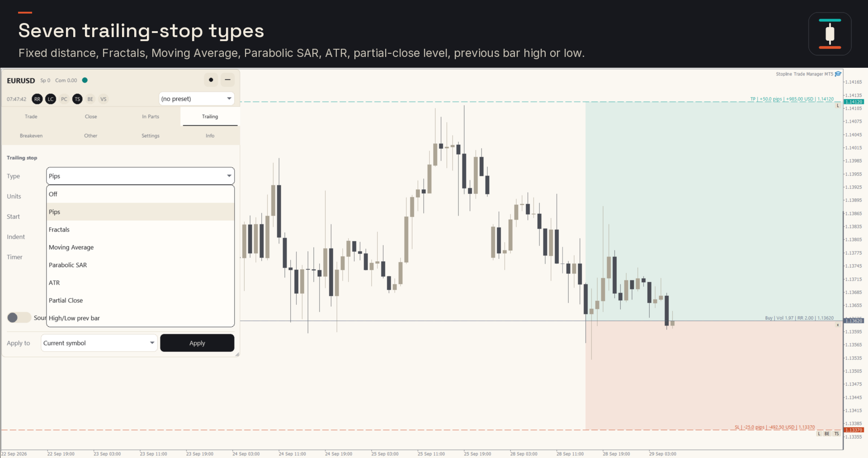Image resolution: width=868 pixels, height=458 pixels.
Task: Switch to the Breakeven tab
Action: pos(31,136)
